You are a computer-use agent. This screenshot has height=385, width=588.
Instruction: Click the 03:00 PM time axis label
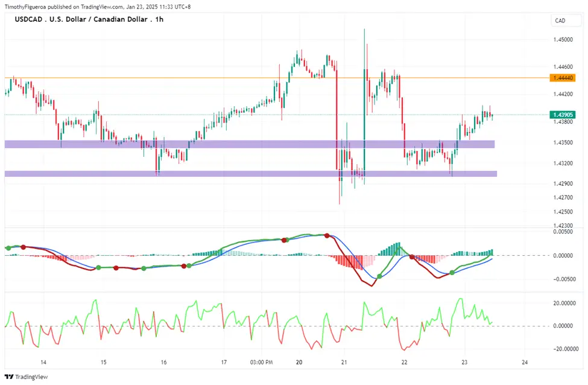261,362
